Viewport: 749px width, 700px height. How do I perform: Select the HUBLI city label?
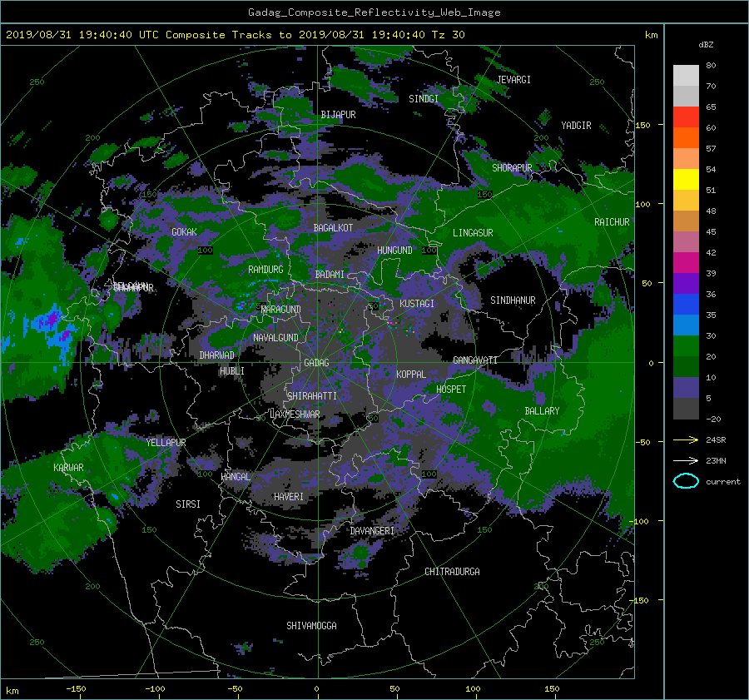[232, 371]
